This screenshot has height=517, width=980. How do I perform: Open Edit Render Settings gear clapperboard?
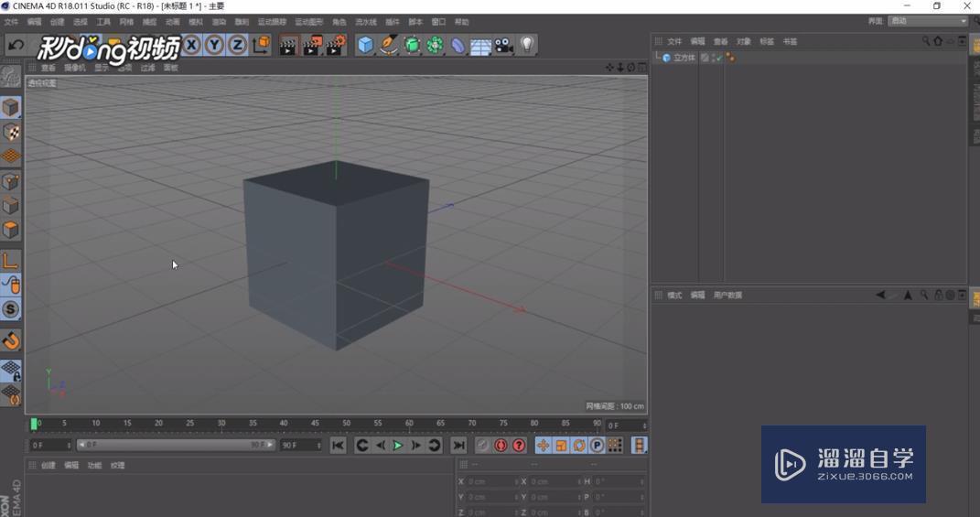pos(336,45)
